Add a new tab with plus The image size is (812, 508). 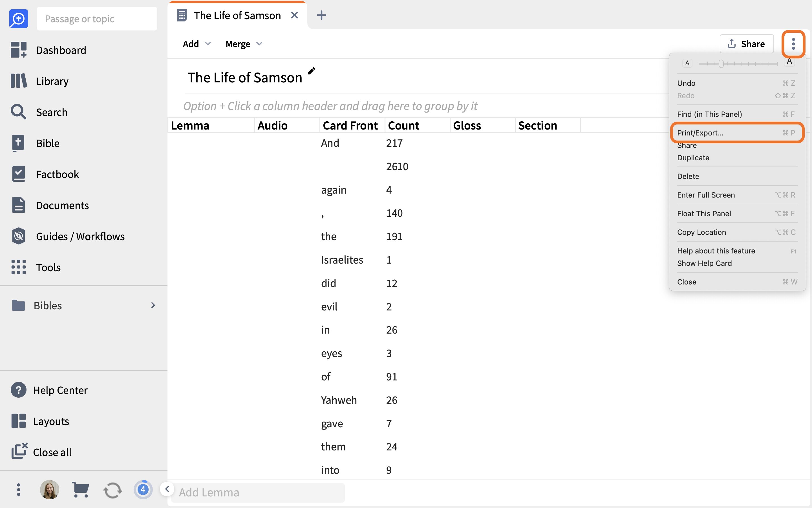[x=321, y=15]
